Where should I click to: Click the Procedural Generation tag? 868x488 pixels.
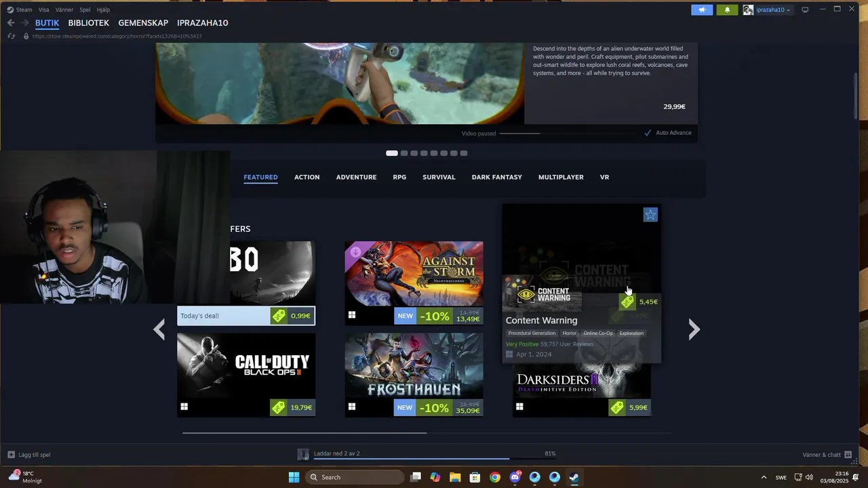pyautogui.click(x=532, y=333)
